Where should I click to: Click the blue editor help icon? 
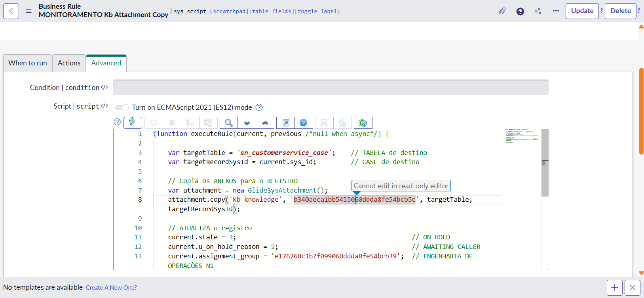(303, 123)
